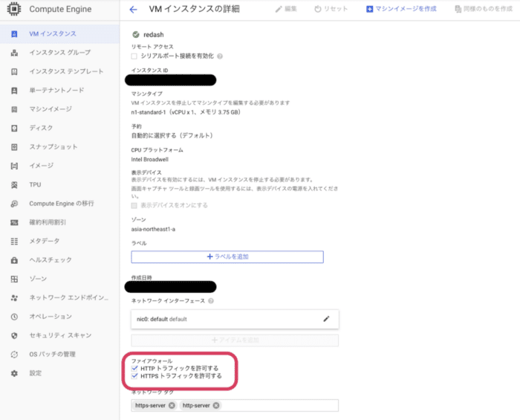Screen dimensions: 520x420
Task: Click the インスタンス テンプレート sidebar icon
Action: [14, 71]
